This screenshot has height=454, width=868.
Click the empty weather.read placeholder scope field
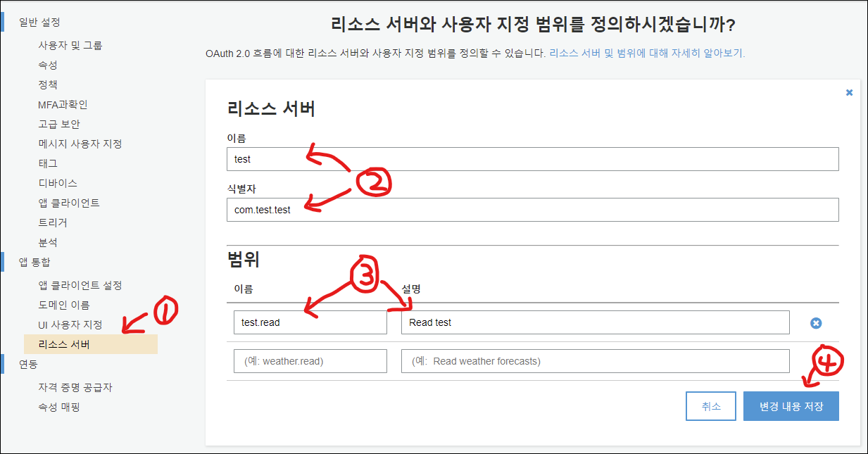pos(310,361)
